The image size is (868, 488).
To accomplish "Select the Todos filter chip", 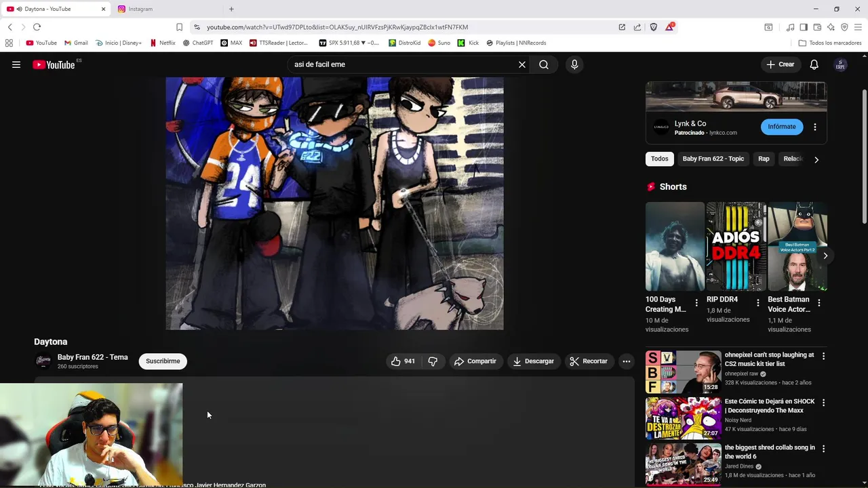I will coord(660,159).
